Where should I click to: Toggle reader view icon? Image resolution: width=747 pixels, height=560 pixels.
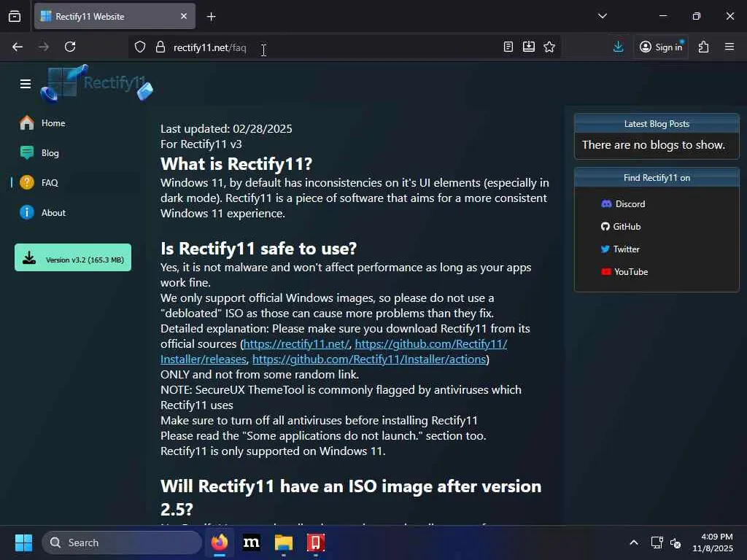point(508,47)
